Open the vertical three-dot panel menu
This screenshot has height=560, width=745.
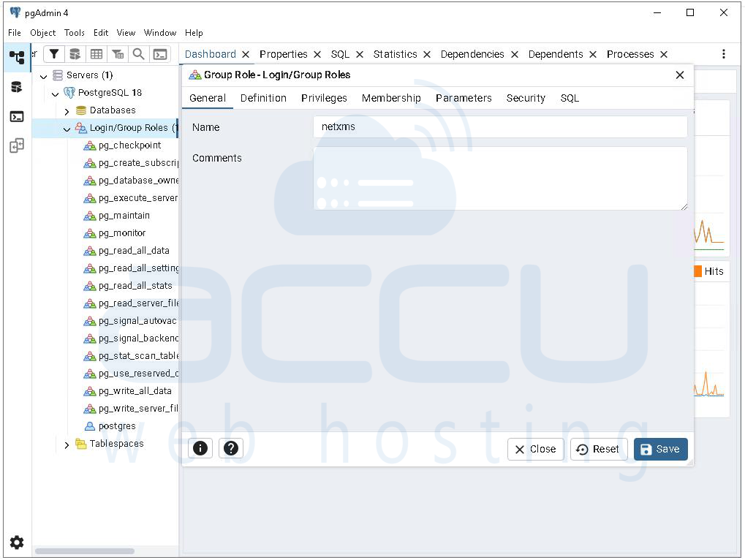coord(724,54)
